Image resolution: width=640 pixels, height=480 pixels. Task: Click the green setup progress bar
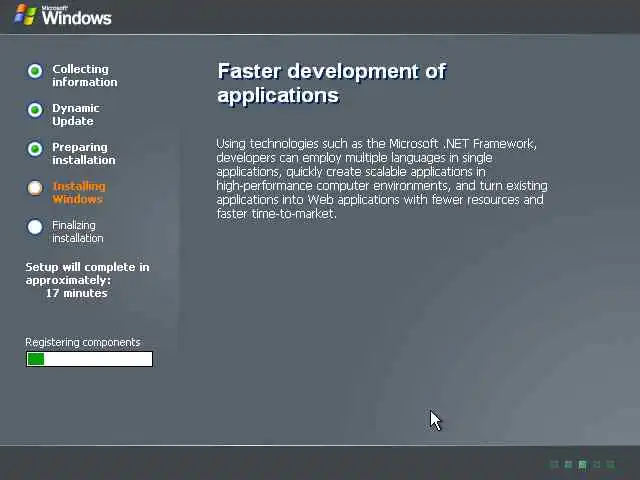[x=89, y=359]
